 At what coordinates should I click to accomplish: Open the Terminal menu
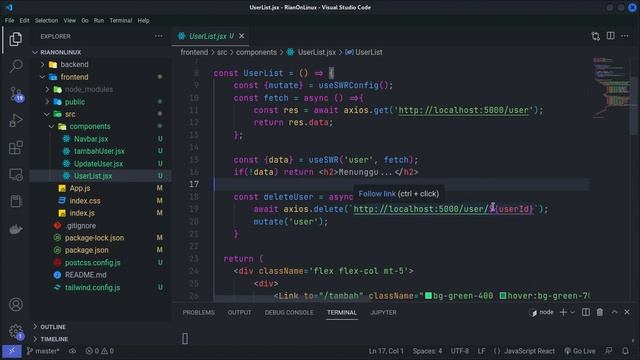120,20
